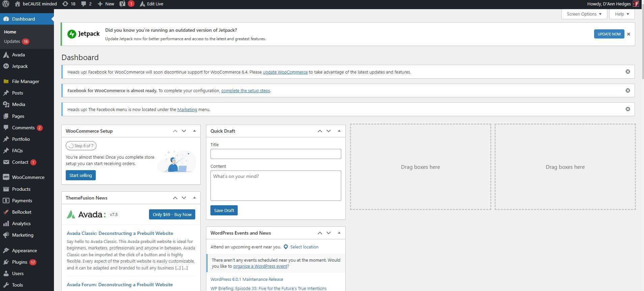Dismiss the Facebook almost ready notice
Viewport: 644px width, 291px height.
pyautogui.click(x=628, y=90)
